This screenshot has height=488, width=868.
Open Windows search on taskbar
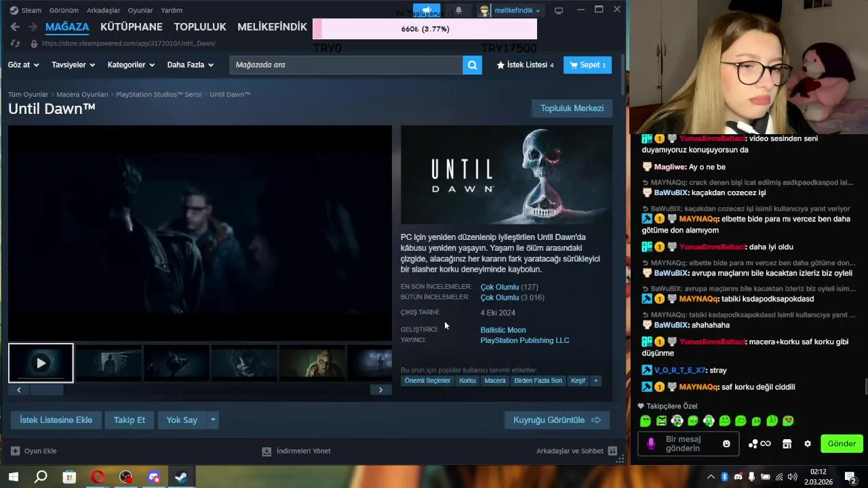[x=41, y=477]
